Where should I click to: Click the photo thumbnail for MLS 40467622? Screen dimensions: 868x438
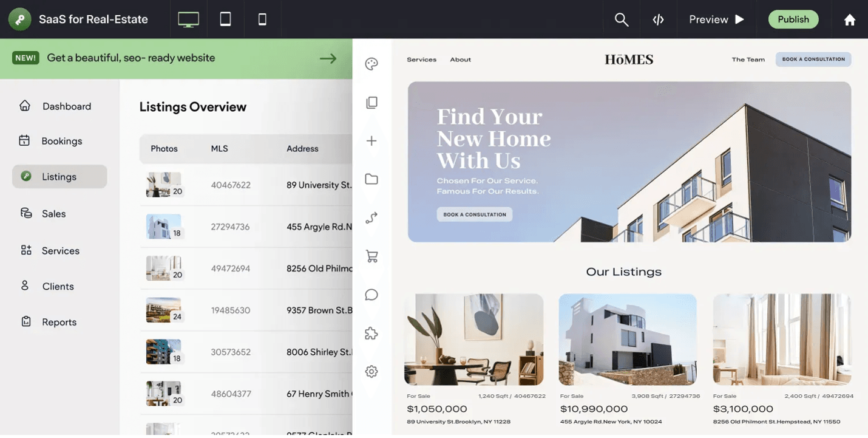(x=163, y=184)
